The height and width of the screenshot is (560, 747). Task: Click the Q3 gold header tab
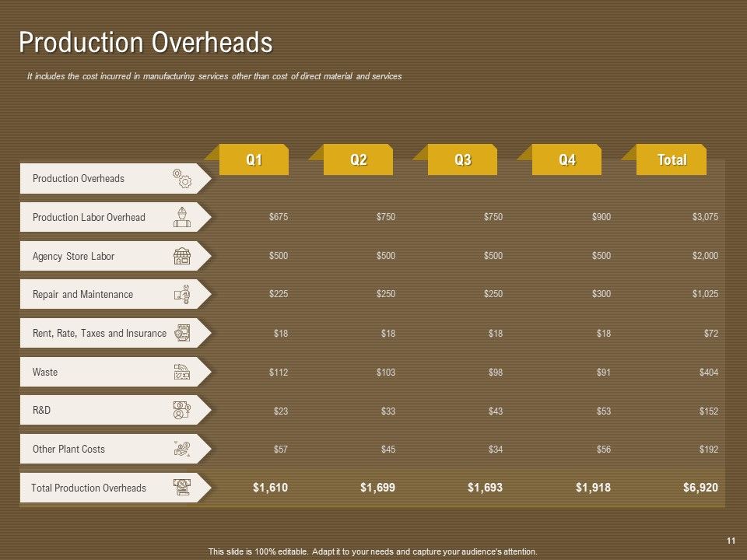click(462, 159)
